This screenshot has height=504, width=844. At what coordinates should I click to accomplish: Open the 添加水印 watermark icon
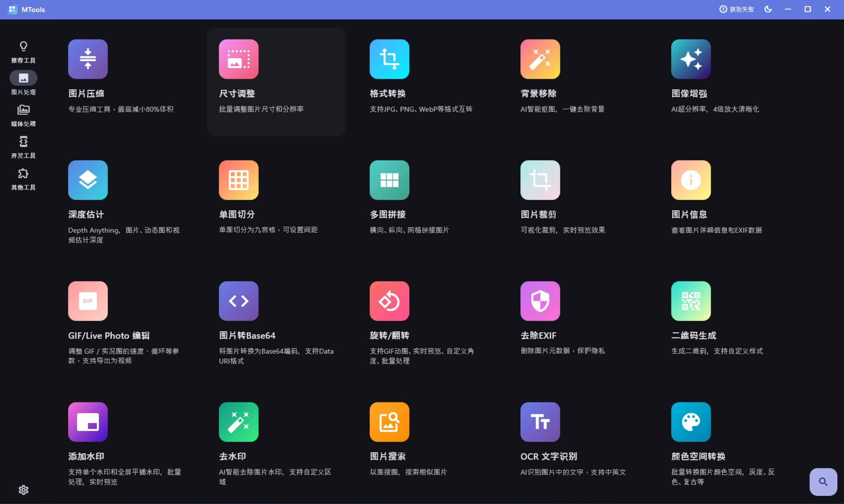[88, 422]
